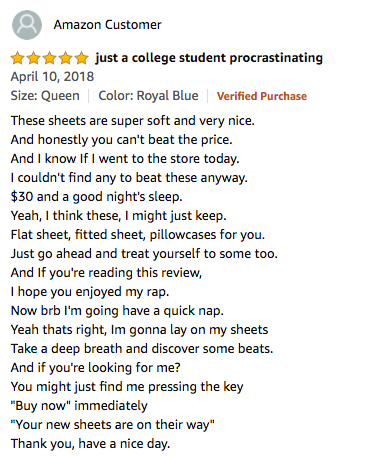Click the line 'Flat sheet, fitted sheet, pillowcases'
This screenshot has width=370, height=456.
coord(138,235)
